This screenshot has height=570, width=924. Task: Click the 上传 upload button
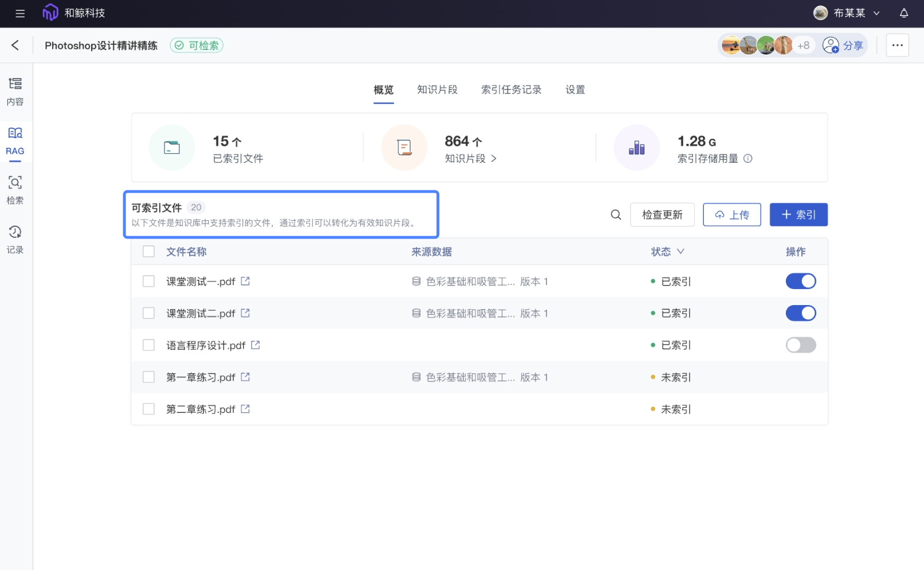point(732,214)
